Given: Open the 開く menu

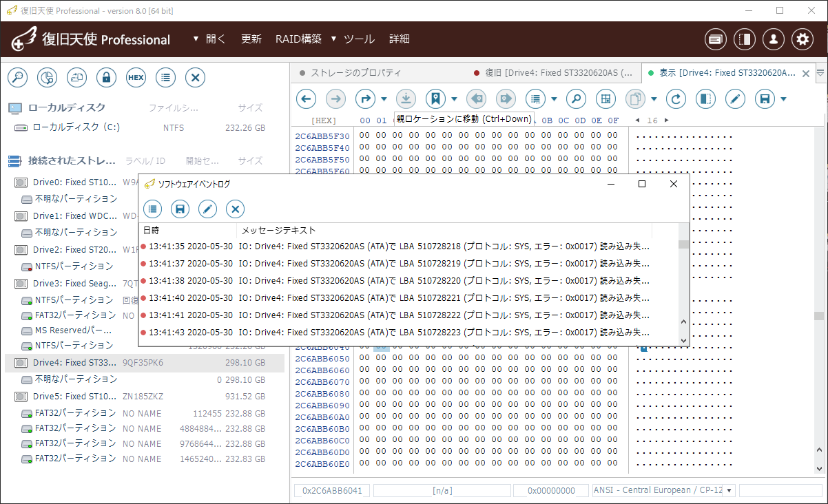Looking at the screenshot, I should point(216,39).
